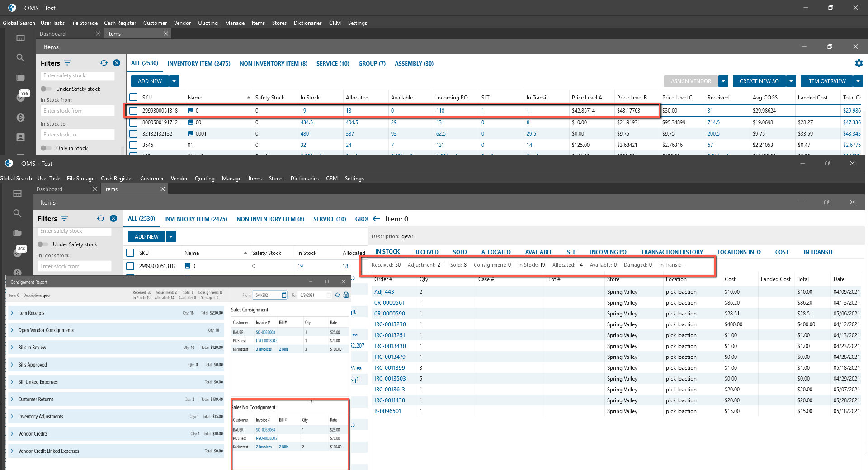Viewport: 868px width, 470px height.
Task: Clear filters with the X icon, lower Filters panel
Action: click(113, 219)
